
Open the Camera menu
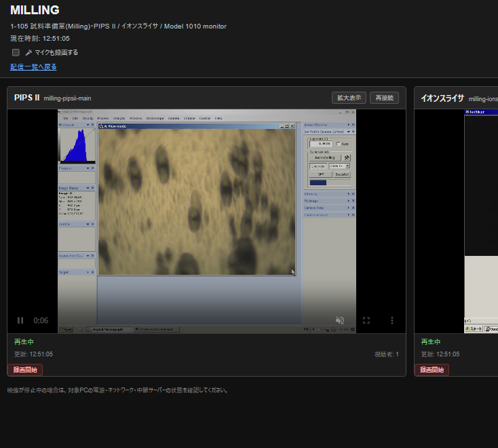click(x=174, y=118)
